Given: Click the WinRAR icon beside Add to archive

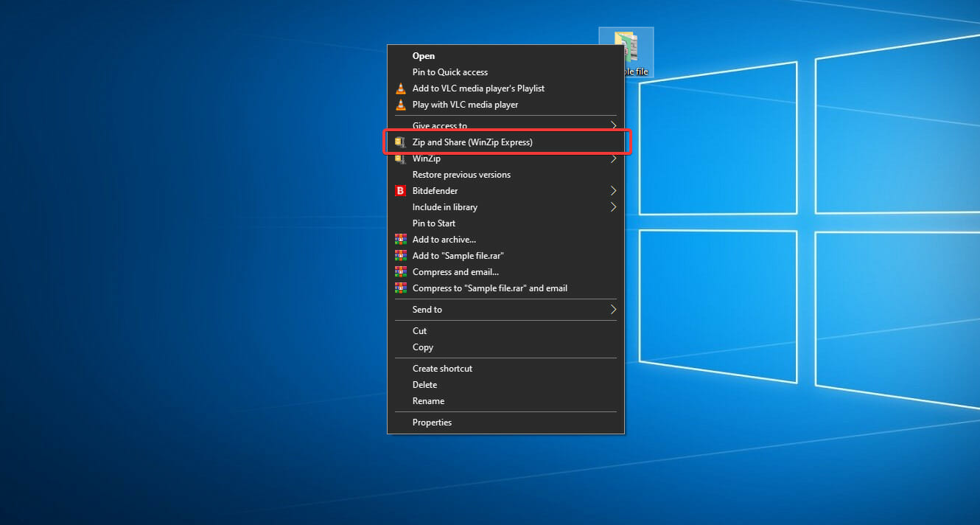Looking at the screenshot, I should pos(401,239).
